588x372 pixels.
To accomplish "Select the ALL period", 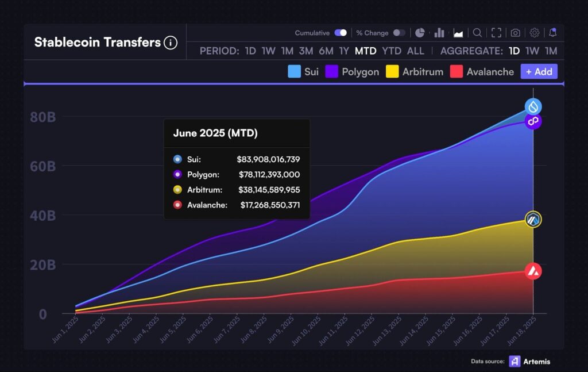I will coord(416,51).
